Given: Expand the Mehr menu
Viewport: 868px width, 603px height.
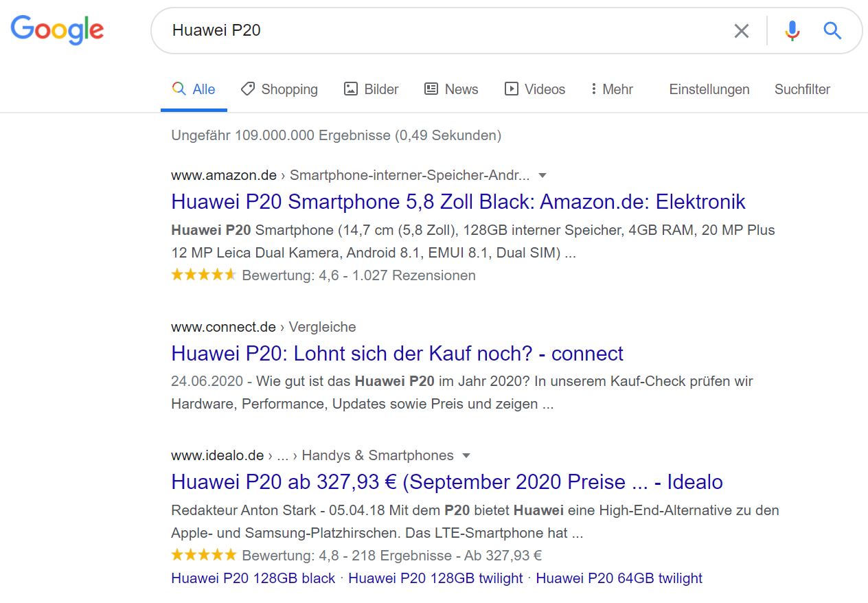Looking at the screenshot, I should (x=611, y=89).
